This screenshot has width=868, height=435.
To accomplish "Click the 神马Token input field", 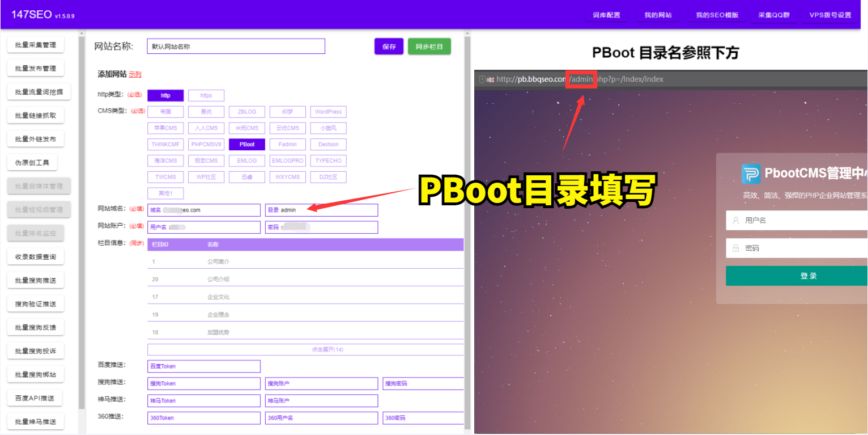I will coord(204,401).
